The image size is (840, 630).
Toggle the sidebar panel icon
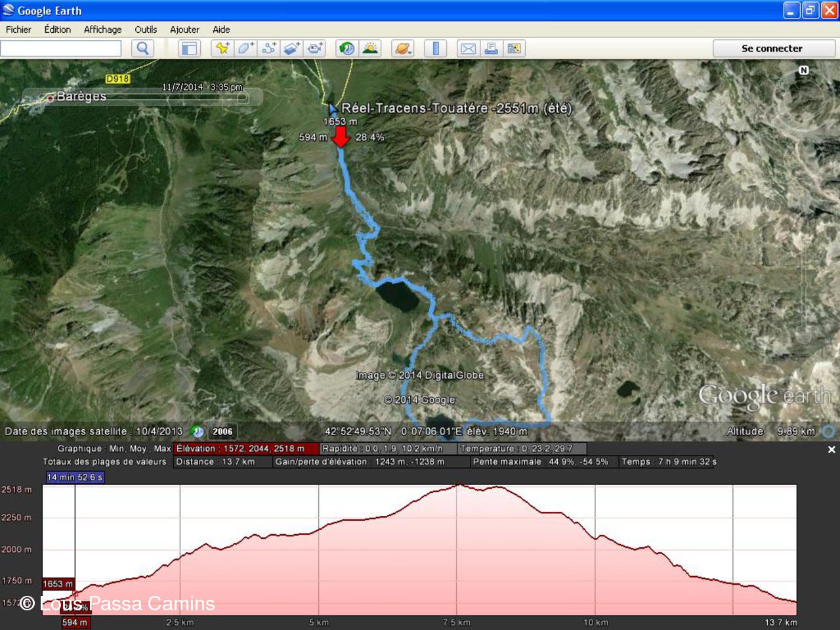pos(190,49)
